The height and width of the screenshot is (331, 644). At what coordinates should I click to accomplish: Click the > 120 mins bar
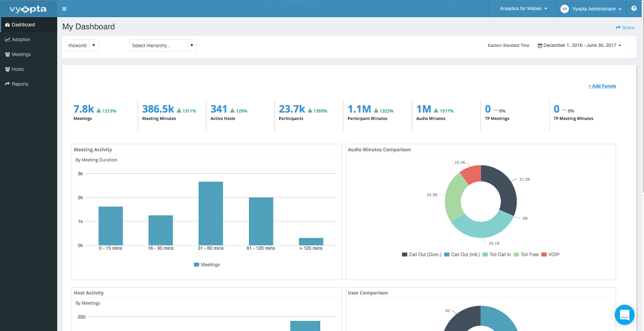(311, 242)
